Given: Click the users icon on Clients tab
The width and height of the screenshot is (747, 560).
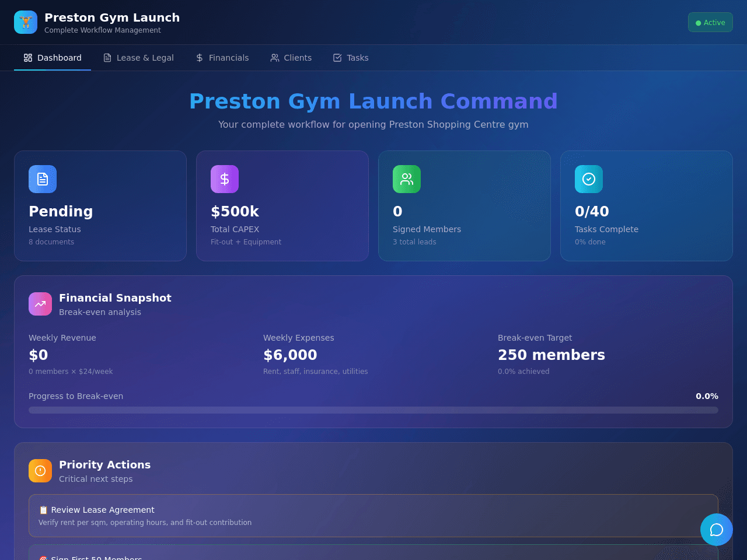Looking at the screenshot, I should click(275, 58).
